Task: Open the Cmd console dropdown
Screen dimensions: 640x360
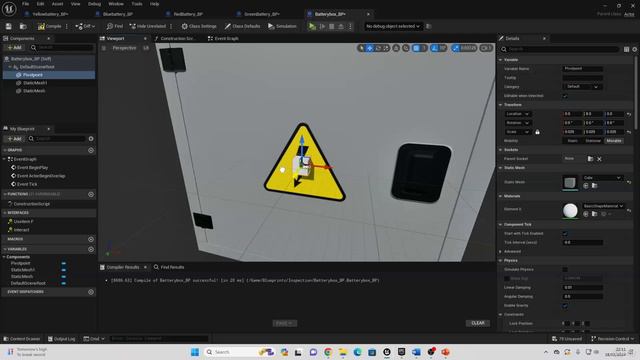Action: click(x=94, y=339)
